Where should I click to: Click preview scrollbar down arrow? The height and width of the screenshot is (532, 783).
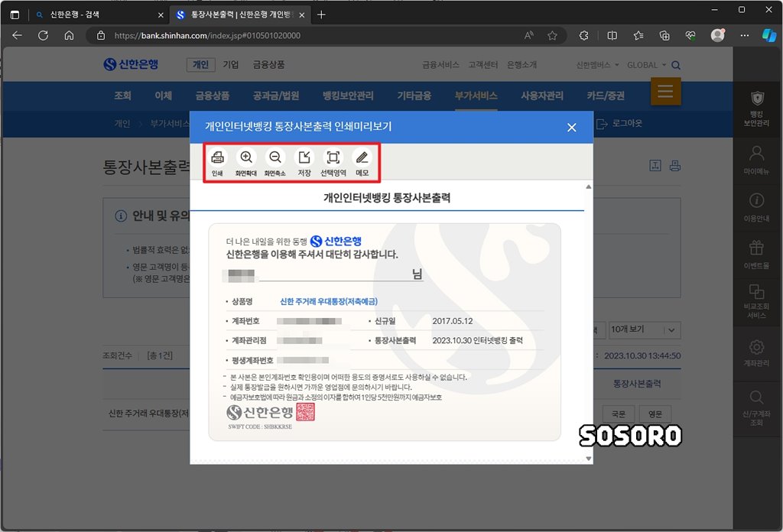[x=589, y=458]
